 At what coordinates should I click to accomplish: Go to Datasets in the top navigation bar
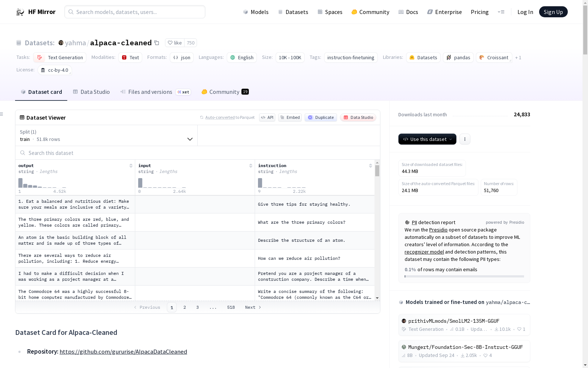(x=293, y=12)
